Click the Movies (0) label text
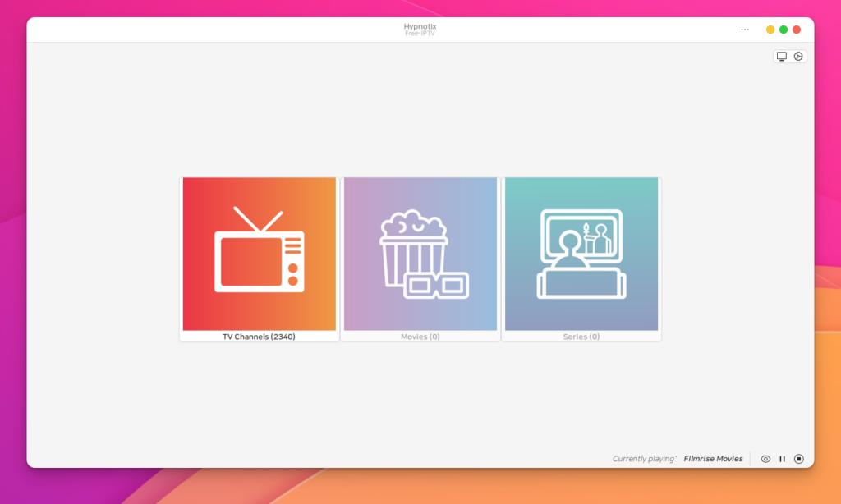The width and height of the screenshot is (841, 504). (420, 336)
